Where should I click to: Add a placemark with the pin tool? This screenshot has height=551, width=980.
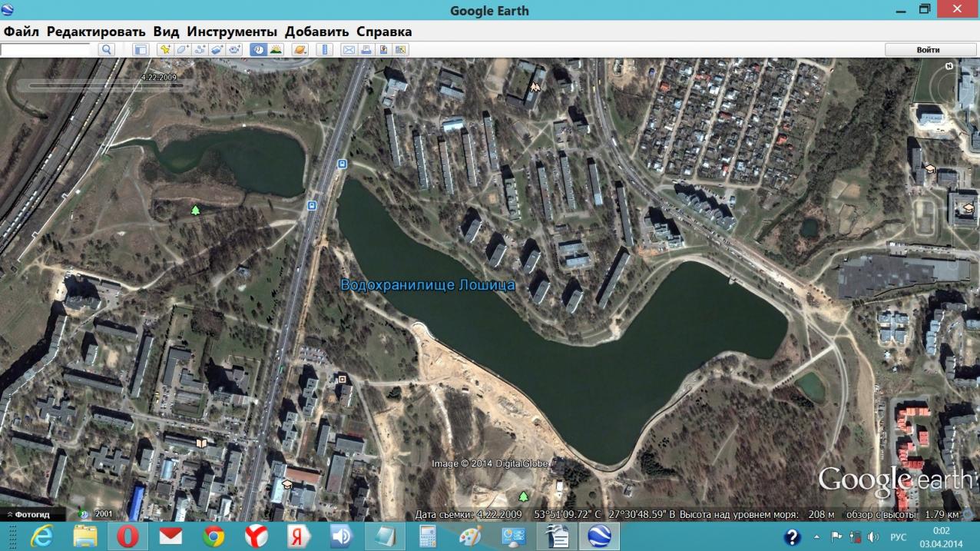point(164,50)
